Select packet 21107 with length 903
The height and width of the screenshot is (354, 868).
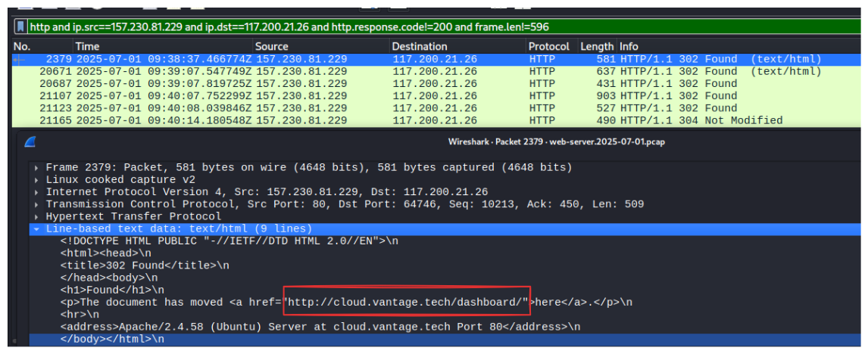pyautogui.click(x=435, y=96)
